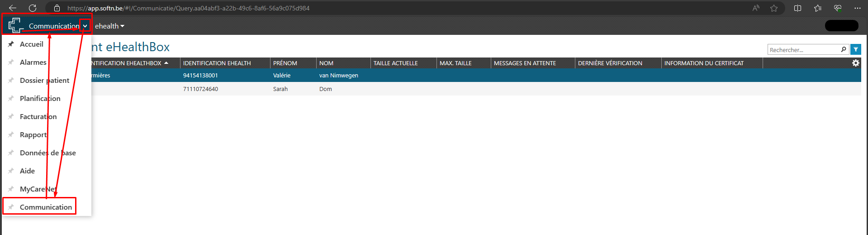This screenshot has width=868, height=235.
Task: Sort by Dernière vérification column
Action: coord(610,63)
